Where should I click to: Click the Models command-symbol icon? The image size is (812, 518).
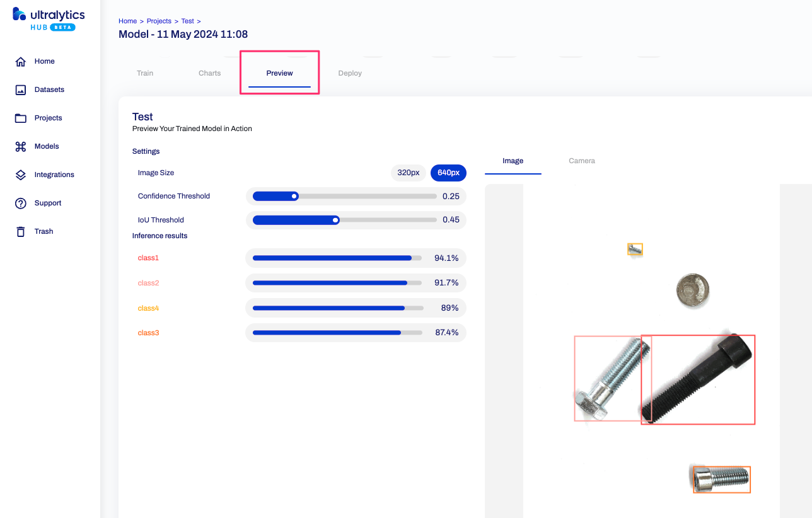pos(21,147)
